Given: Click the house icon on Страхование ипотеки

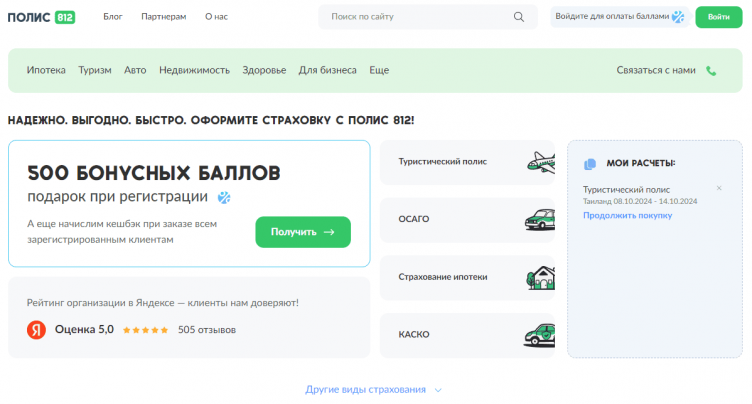Looking at the screenshot, I should (x=540, y=277).
